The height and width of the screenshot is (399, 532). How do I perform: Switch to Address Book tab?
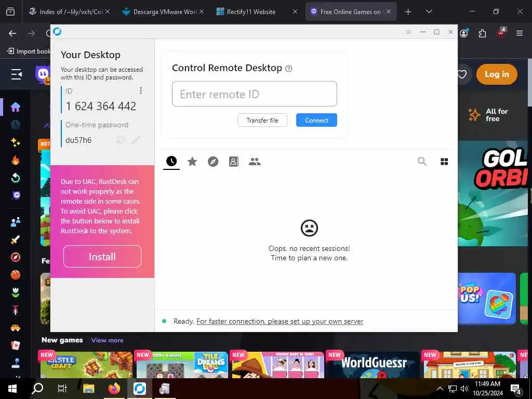(234, 162)
